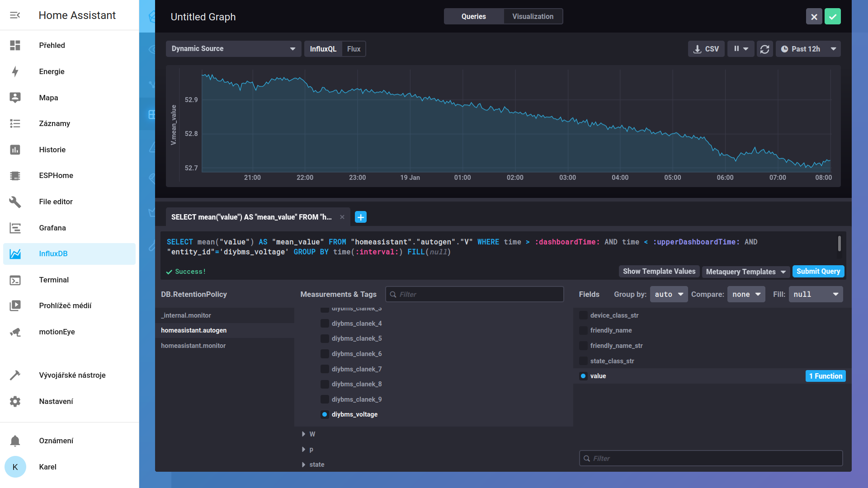
Task: Toggle diybms_clanek_7 tag checkbox
Action: click(325, 369)
